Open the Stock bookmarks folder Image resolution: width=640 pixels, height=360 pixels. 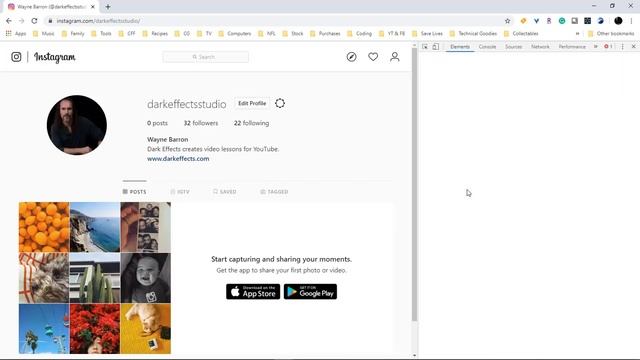click(x=293, y=33)
